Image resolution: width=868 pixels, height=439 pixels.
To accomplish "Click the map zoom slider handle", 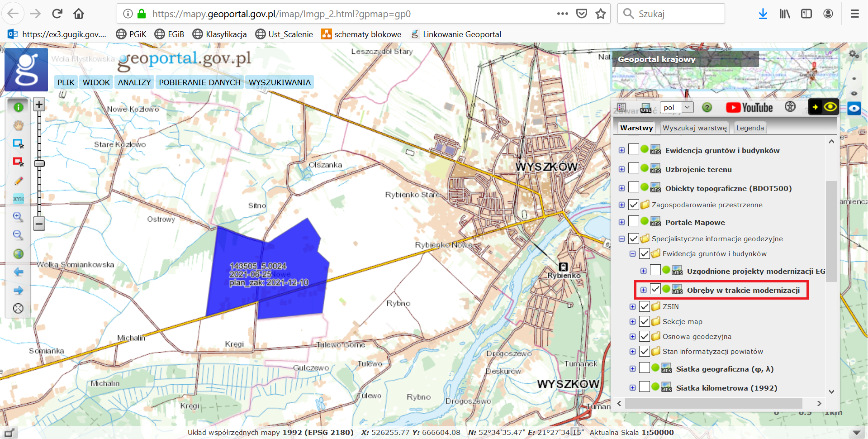I will click(39, 163).
